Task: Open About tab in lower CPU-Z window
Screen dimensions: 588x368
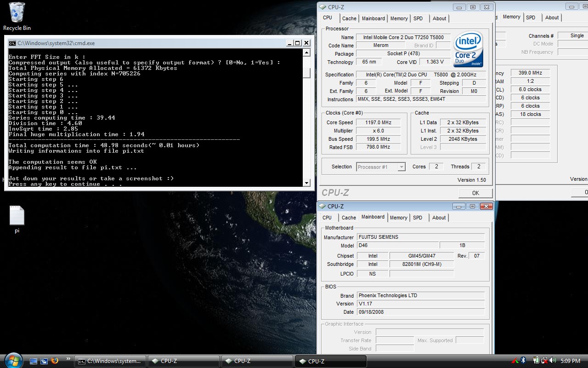Action: click(439, 218)
